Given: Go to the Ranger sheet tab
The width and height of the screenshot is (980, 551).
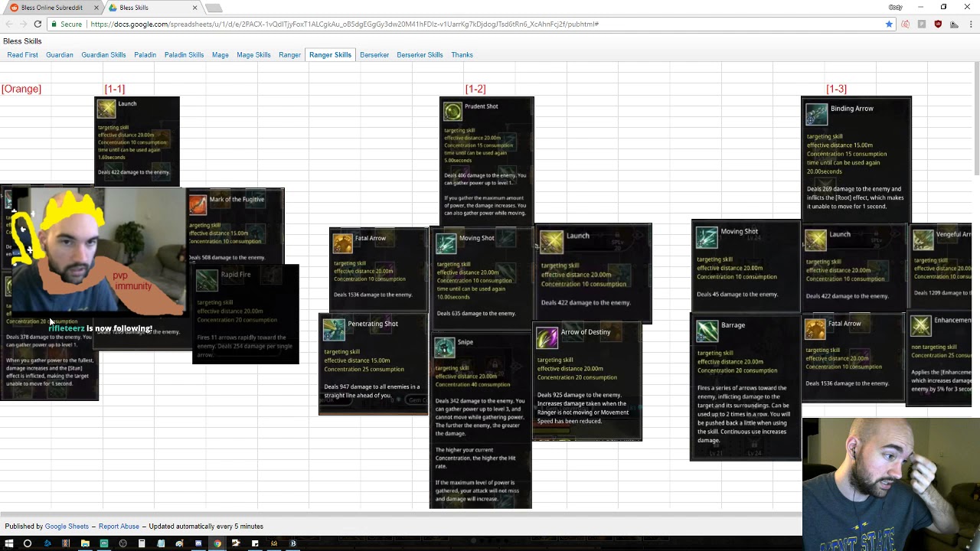Looking at the screenshot, I should click(289, 55).
